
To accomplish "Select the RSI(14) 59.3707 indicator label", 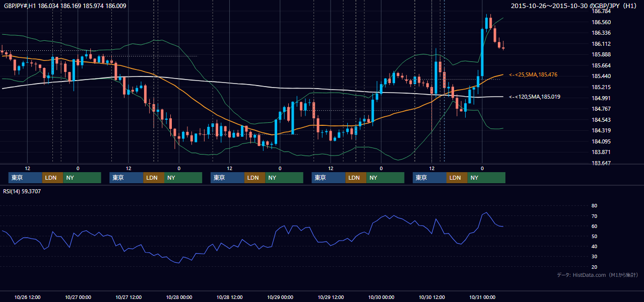I will [22, 191].
